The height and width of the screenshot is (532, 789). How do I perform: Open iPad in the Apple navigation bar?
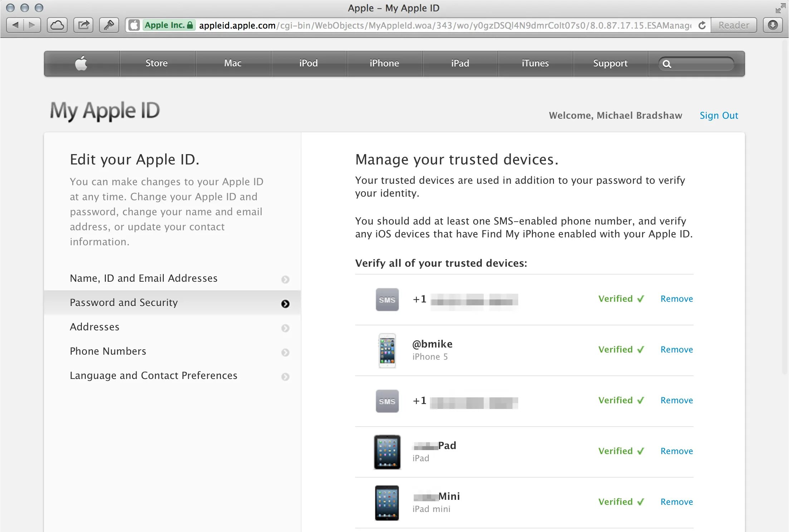[x=460, y=63]
